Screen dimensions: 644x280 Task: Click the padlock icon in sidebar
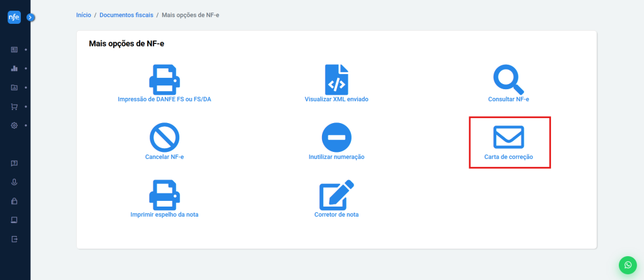pyautogui.click(x=14, y=202)
